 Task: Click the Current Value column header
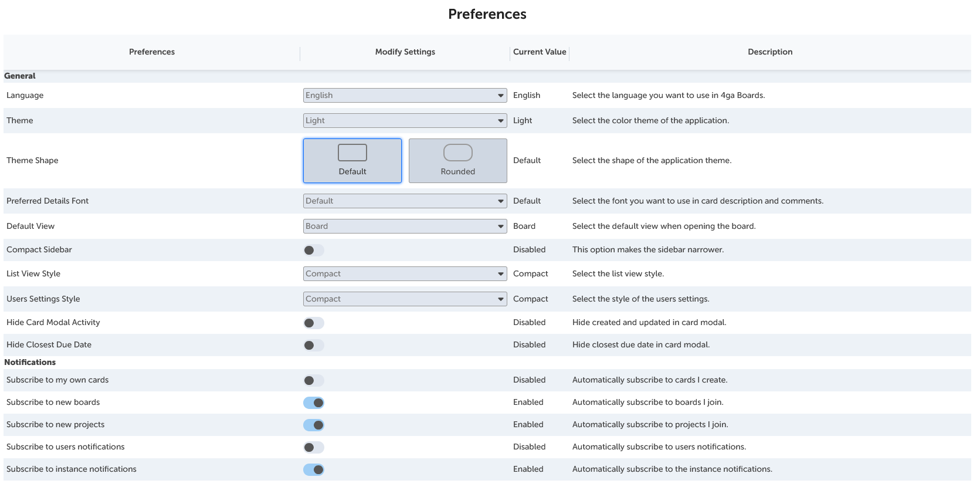(540, 52)
